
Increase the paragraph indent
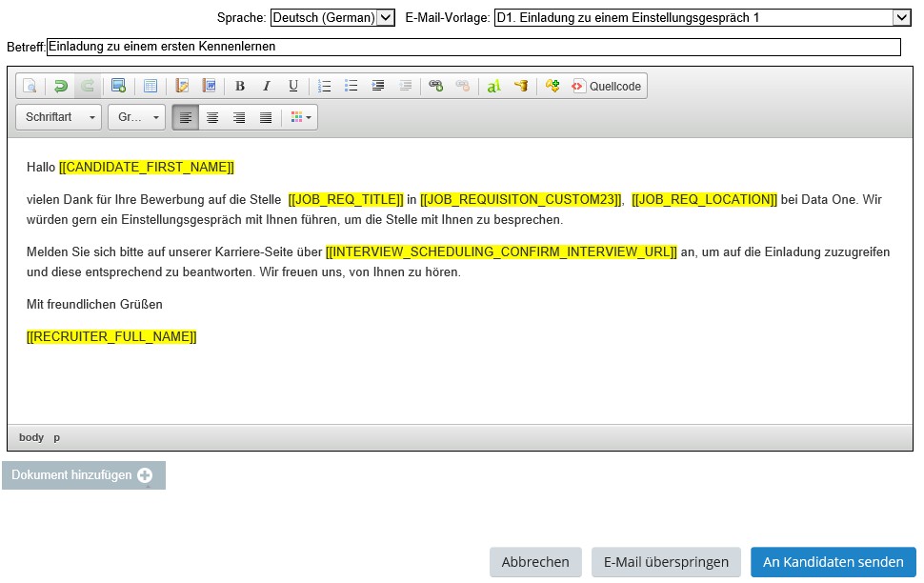point(378,87)
